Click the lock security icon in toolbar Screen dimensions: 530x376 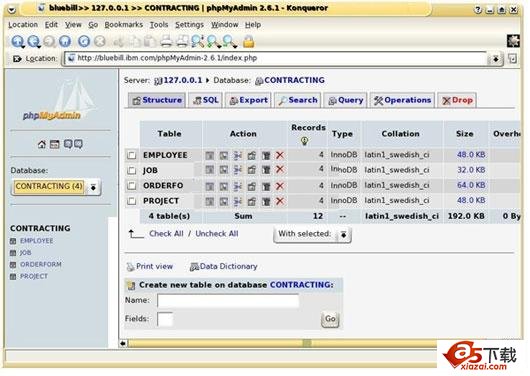click(x=248, y=41)
